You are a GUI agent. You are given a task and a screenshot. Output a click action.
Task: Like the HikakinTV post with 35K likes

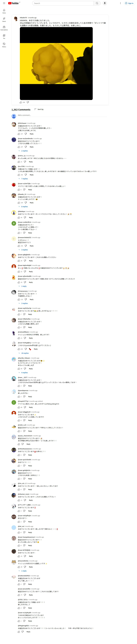pos(21,102)
